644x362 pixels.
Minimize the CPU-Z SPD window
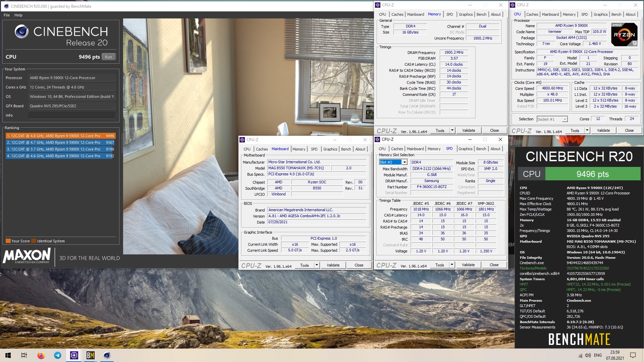click(x=470, y=139)
